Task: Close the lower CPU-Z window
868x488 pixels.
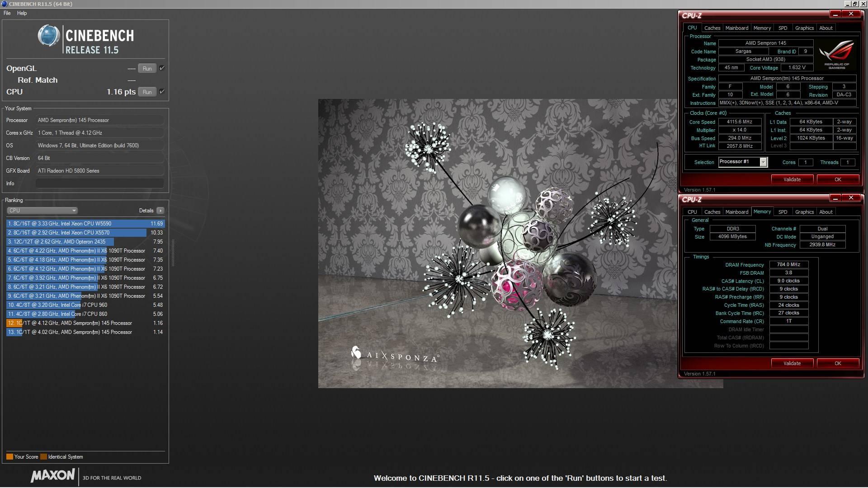Action: (x=851, y=198)
